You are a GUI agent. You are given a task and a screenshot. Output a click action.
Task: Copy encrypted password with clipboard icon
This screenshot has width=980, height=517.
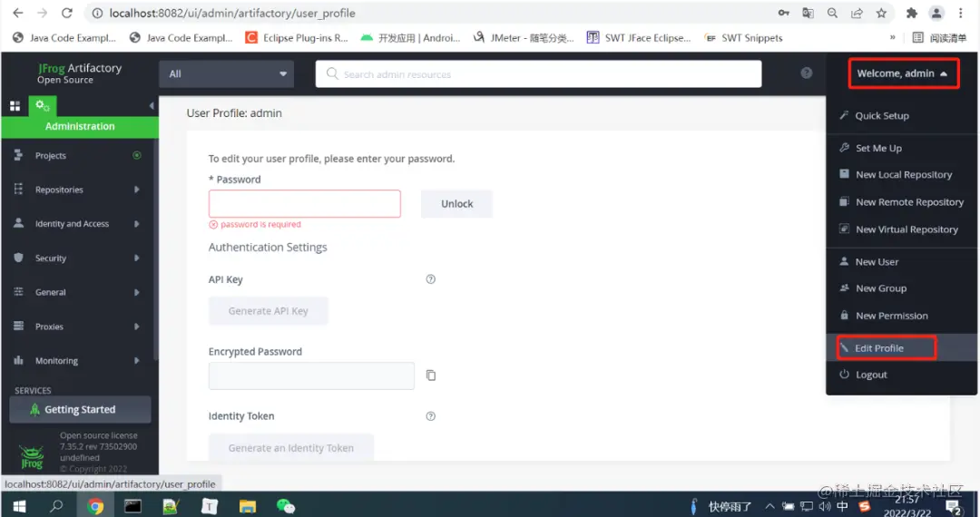pyautogui.click(x=431, y=376)
